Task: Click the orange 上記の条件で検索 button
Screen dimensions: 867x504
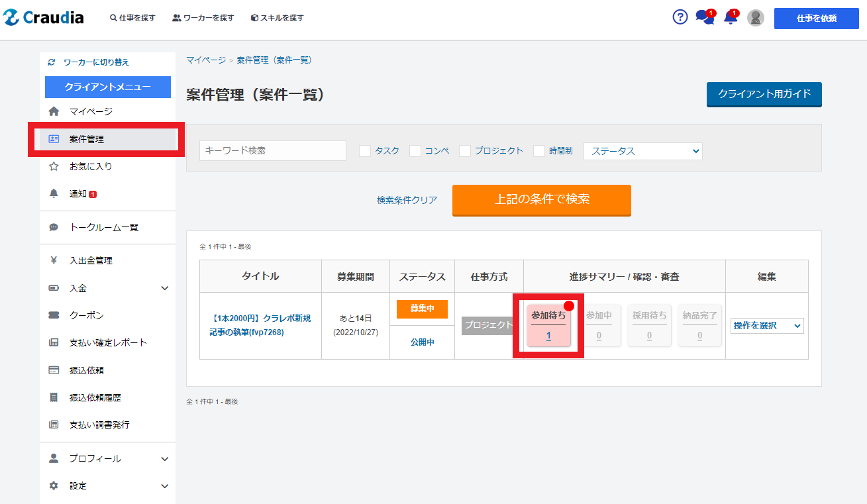Action: (541, 199)
